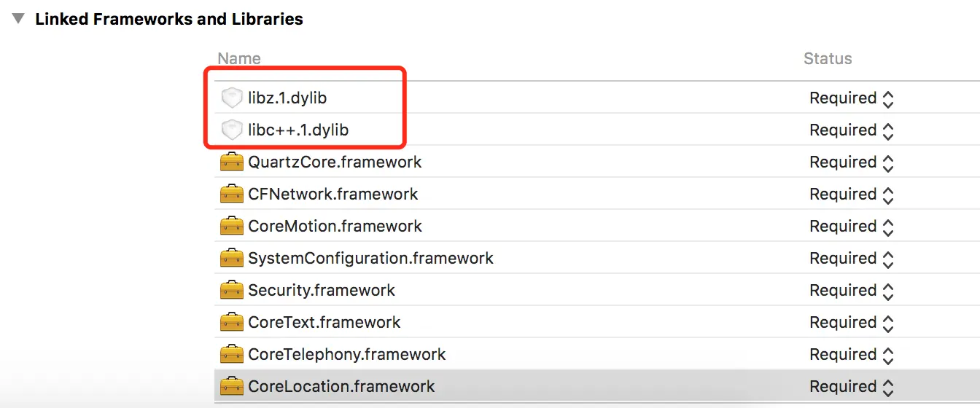
Task: Click the libz.1.dylib library icon
Action: (x=231, y=98)
